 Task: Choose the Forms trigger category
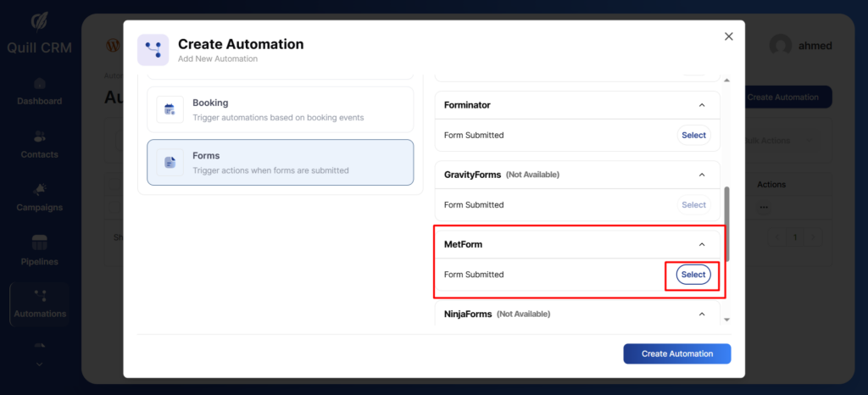click(x=280, y=162)
